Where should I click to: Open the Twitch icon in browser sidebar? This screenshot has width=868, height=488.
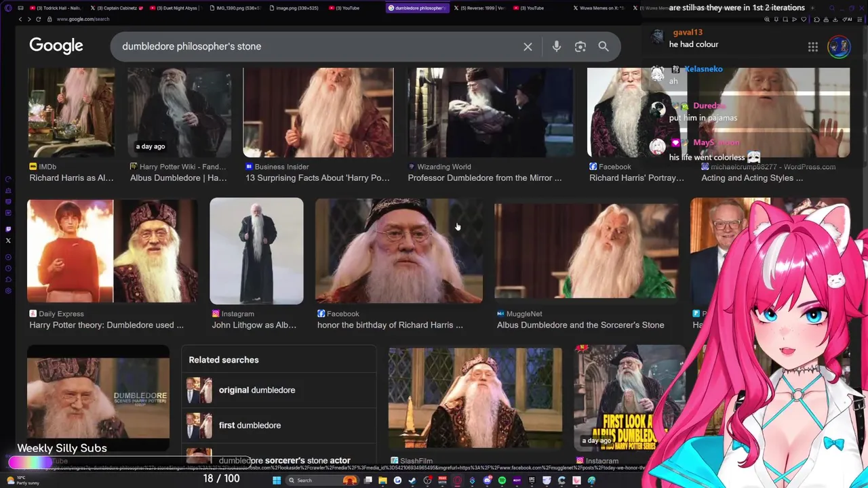(x=8, y=230)
